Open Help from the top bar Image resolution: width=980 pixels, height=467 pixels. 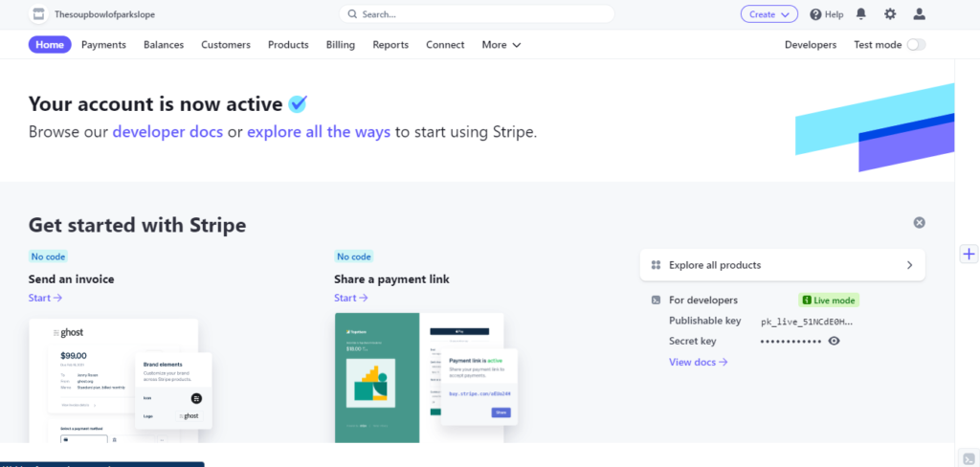click(x=827, y=14)
